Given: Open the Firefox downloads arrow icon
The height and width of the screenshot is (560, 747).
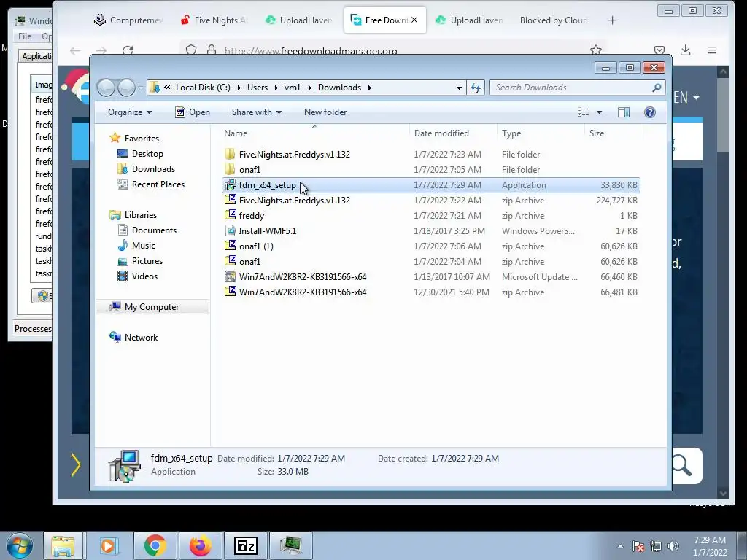Looking at the screenshot, I should pyautogui.click(x=685, y=50).
